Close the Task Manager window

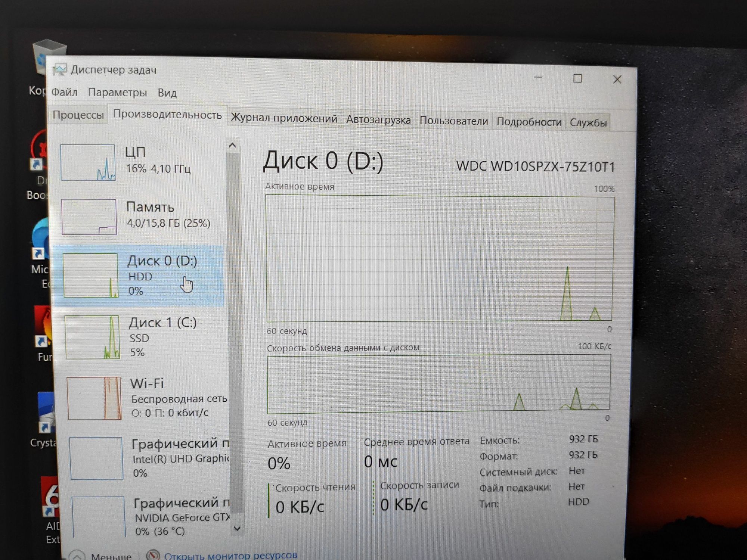[x=617, y=79]
